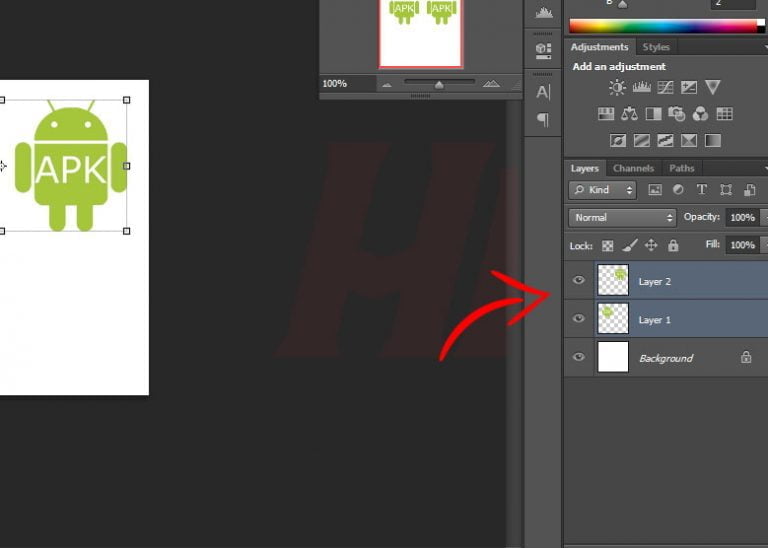Image resolution: width=768 pixels, height=548 pixels.
Task: Add a Hue/Saturation adjustment
Action: click(x=606, y=114)
